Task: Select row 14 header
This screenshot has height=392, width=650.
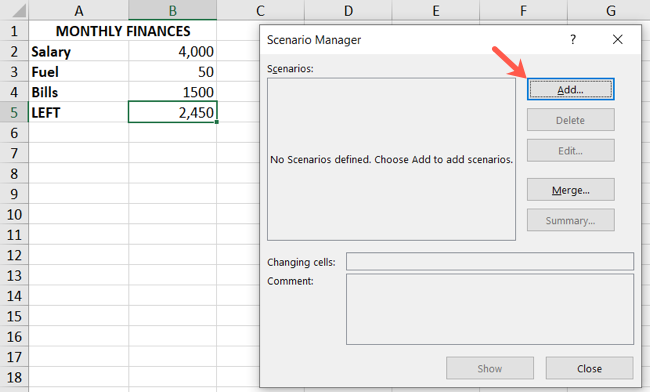Action: [14, 296]
